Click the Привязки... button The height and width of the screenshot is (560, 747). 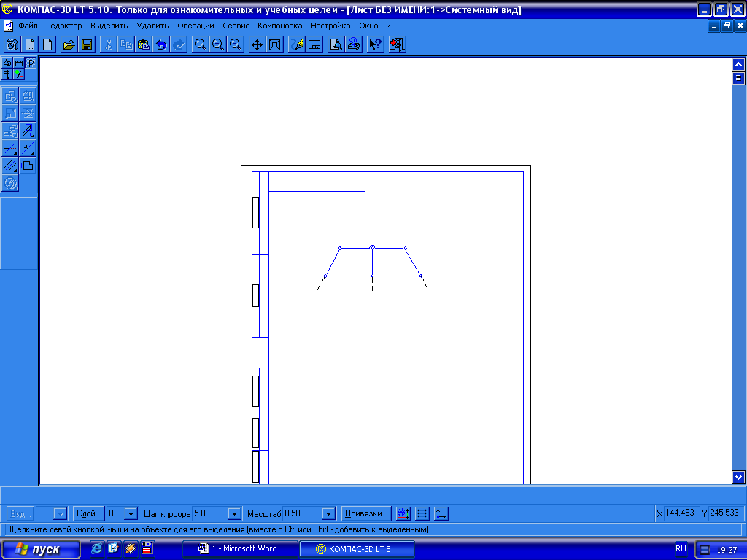click(x=366, y=514)
